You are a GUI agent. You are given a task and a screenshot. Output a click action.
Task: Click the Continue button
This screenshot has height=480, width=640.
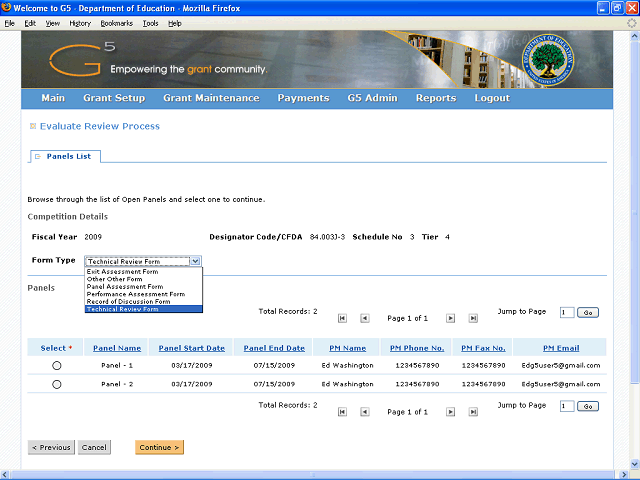[x=160, y=447]
